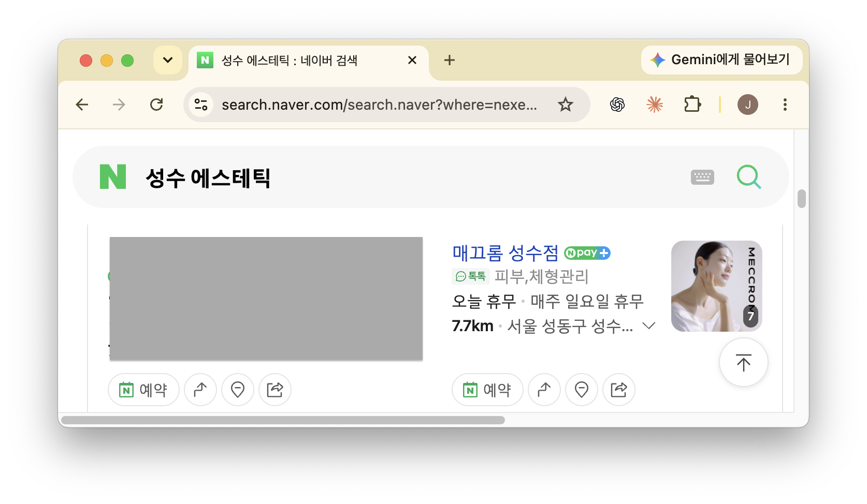Save 매끄롬 성수점 with the location pin icon

pyautogui.click(x=582, y=390)
